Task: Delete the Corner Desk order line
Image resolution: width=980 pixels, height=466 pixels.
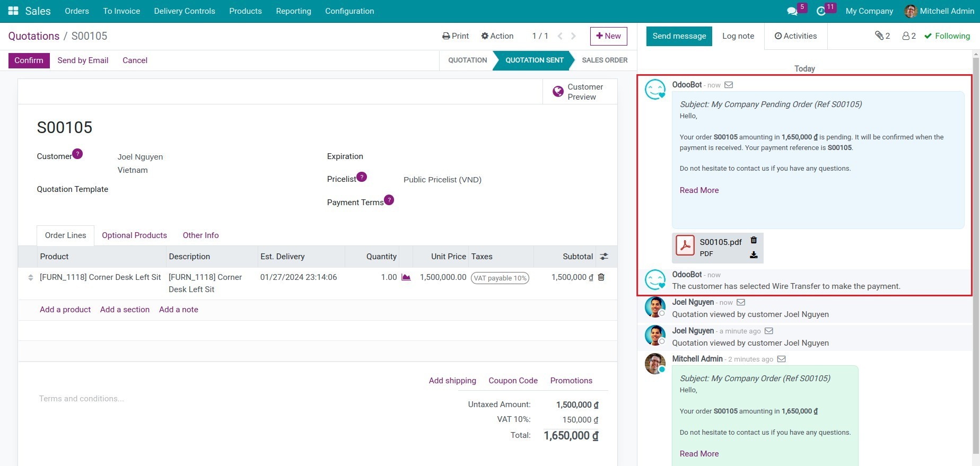Action: 601,277
